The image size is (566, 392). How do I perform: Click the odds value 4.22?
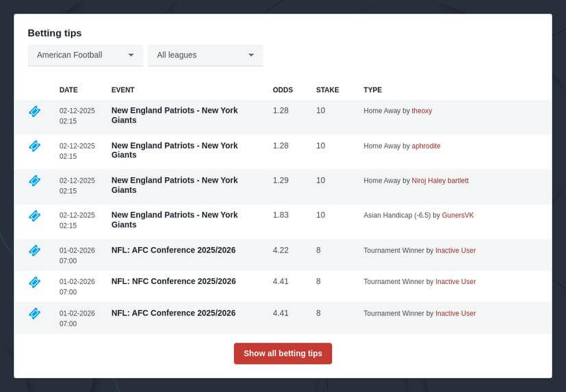281,250
